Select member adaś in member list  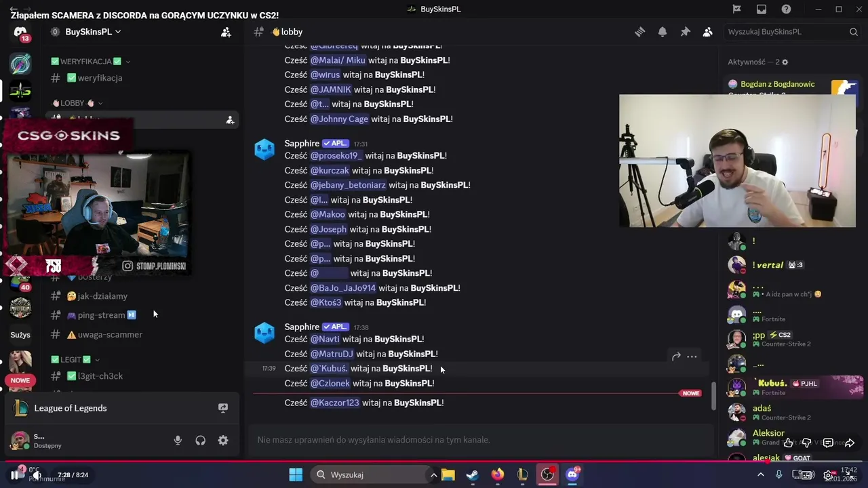click(762, 409)
